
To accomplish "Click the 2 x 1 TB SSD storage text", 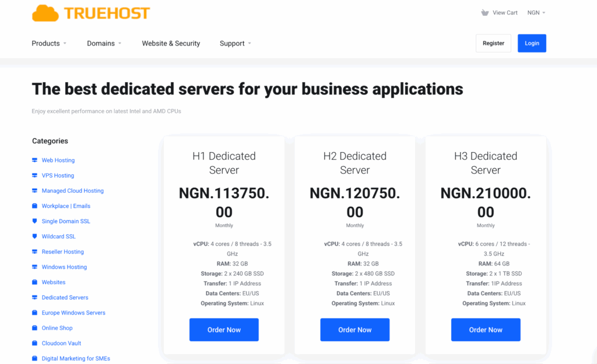I will click(x=507, y=274).
